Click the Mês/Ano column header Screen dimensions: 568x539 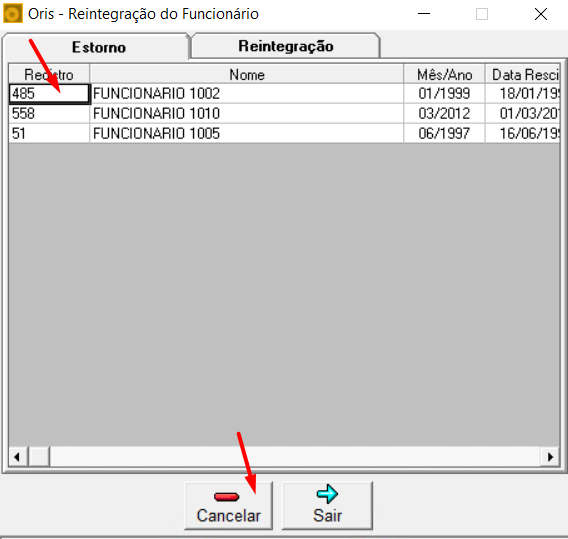(444, 75)
